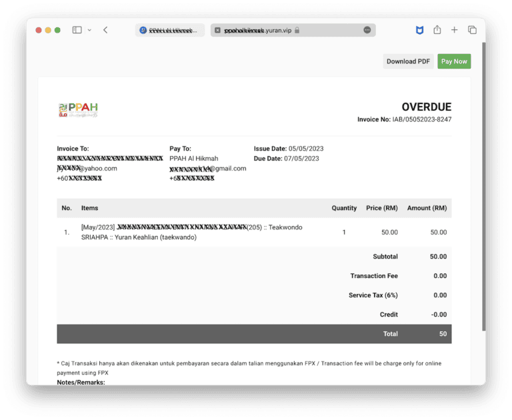This screenshot has height=420, width=512.
Task: Click the yuran.vip address bar field
Action: click(267, 30)
